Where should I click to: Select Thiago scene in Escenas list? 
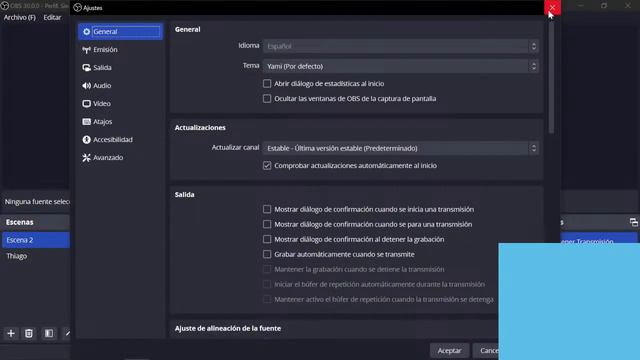pyautogui.click(x=36, y=256)
